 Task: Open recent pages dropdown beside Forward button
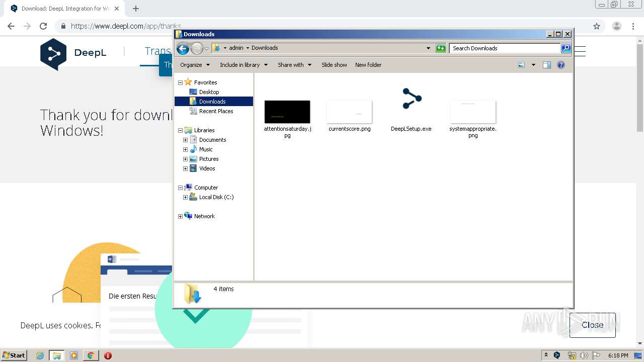[206, 48]
